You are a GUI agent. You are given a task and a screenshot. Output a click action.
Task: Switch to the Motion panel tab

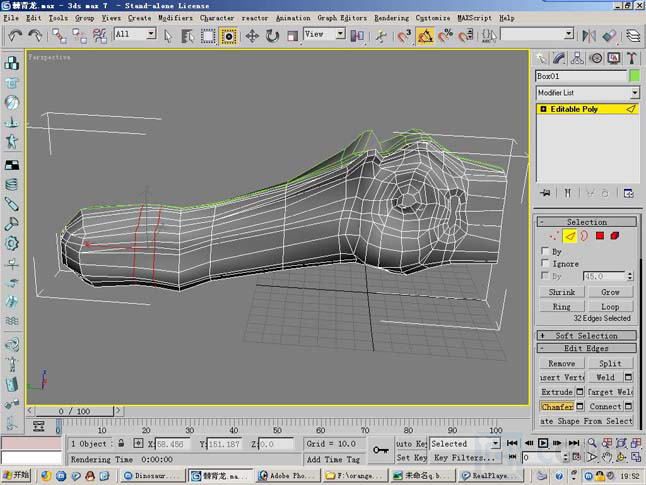point(596,58)
